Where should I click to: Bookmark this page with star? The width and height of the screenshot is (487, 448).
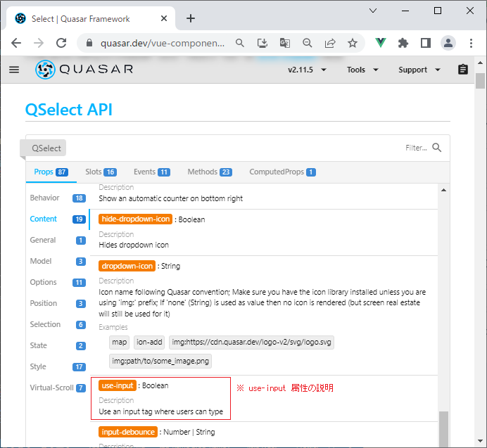point(352,43)
